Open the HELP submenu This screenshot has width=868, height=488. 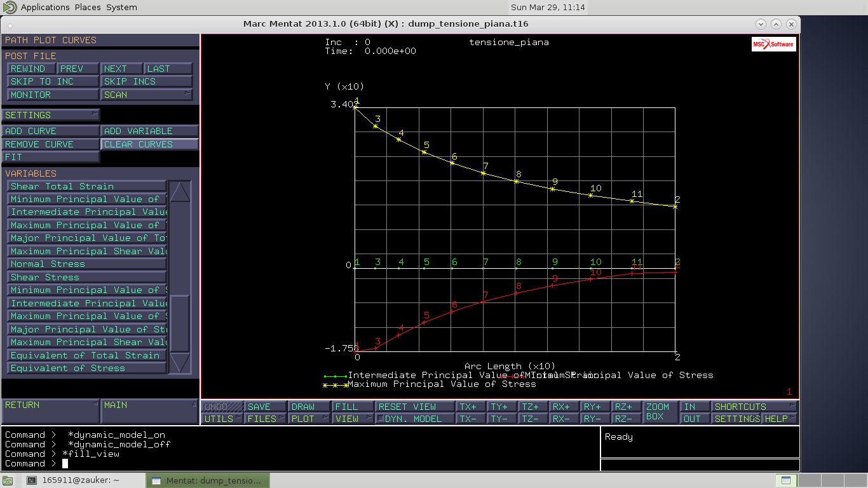tap(780, 419)
